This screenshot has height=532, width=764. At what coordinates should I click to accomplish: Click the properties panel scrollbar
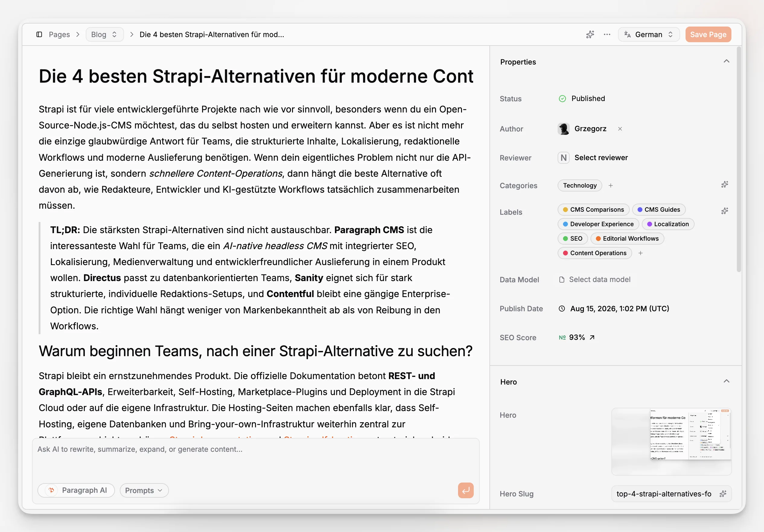(x=739, y=160)
